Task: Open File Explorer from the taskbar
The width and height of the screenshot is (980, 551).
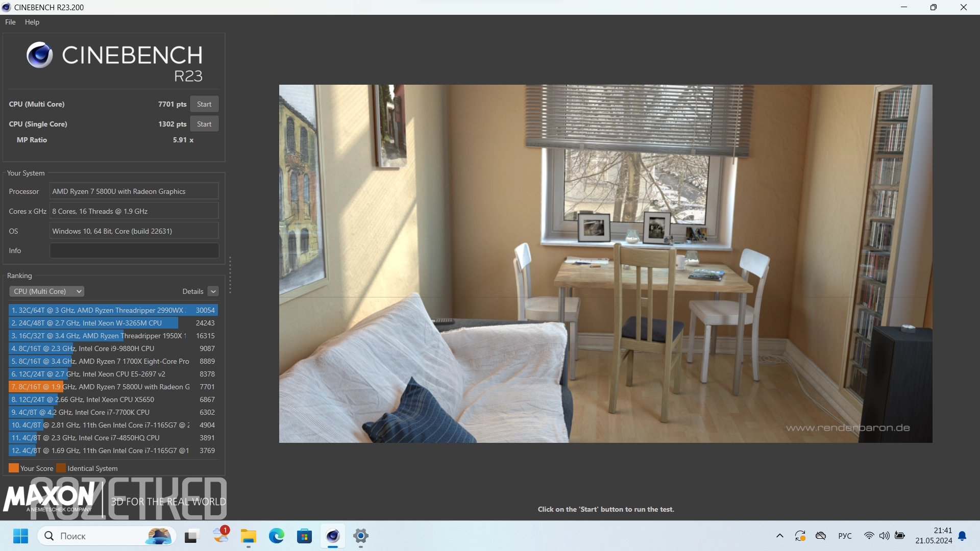Action: coord(249,536)
